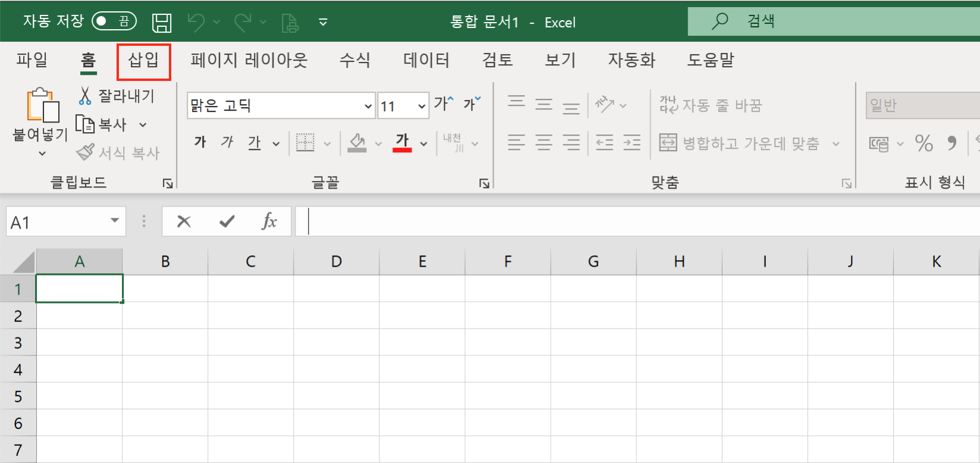Click the increase font size icon

click(444, 104)
